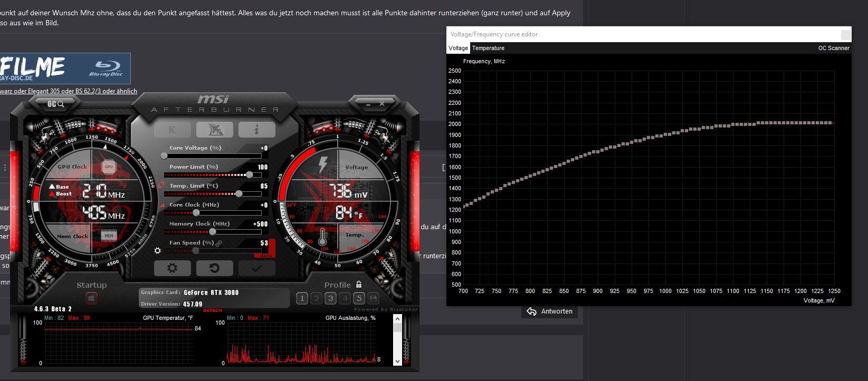Click the GeForce RTX 3080 graphics card text
The width and height of the screenshot is (868, 381).
pyautogui.click(x=211, y=292)
